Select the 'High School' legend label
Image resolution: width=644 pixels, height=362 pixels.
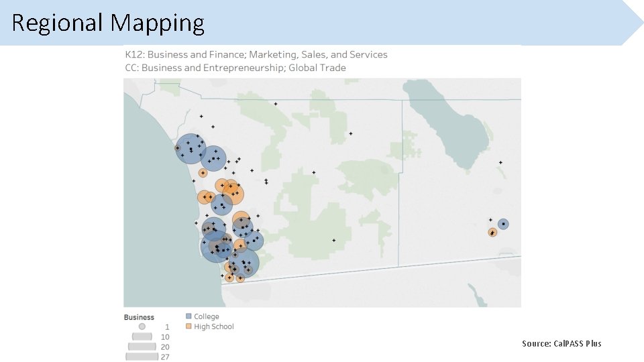click(214, 326)
